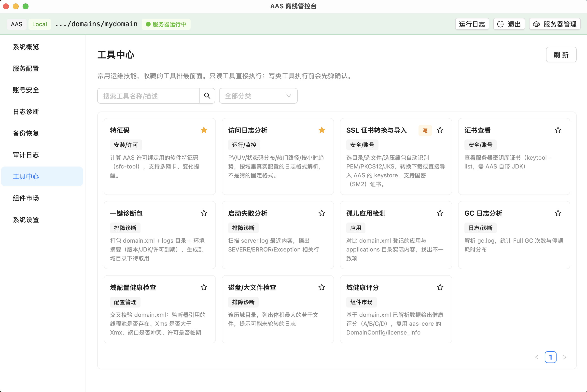
Task: Select page 1 in pagination
Action: [x=550, y=357]
